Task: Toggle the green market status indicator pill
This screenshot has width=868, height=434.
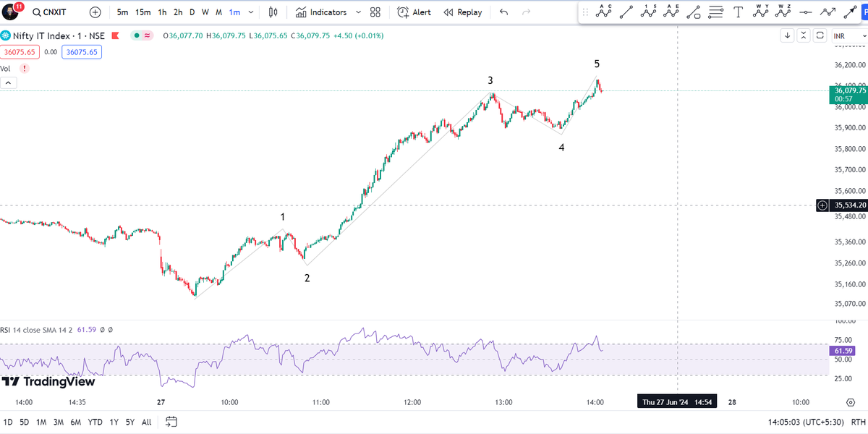Action: pos(142,35)
